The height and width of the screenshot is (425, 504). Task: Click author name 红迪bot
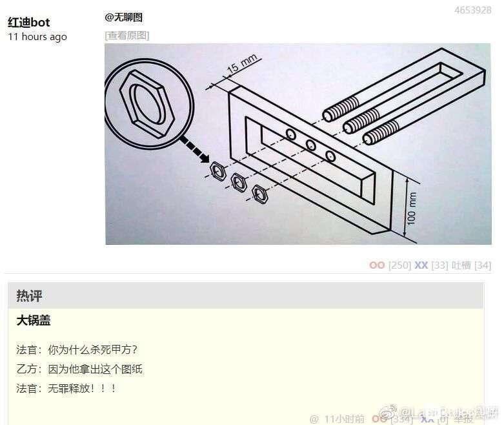pyautogui.click(x=29, y=22)
